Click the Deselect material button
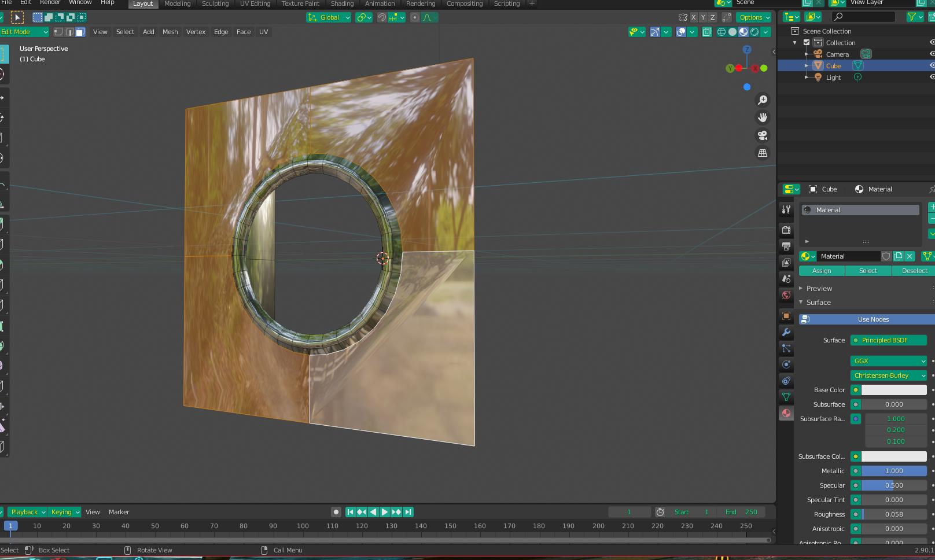 (x=914, y=271)
